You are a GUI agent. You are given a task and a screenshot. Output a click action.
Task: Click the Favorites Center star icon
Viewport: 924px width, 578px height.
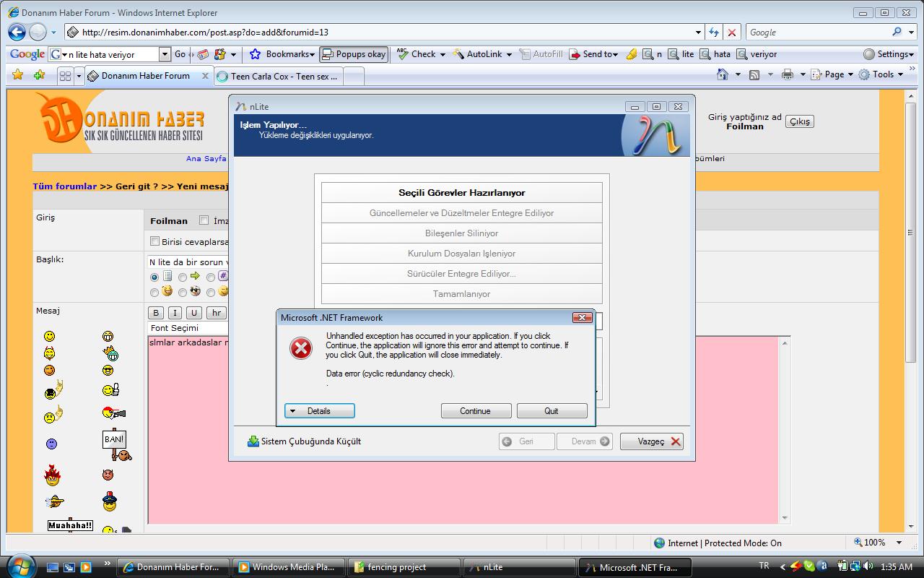point(17,75)
